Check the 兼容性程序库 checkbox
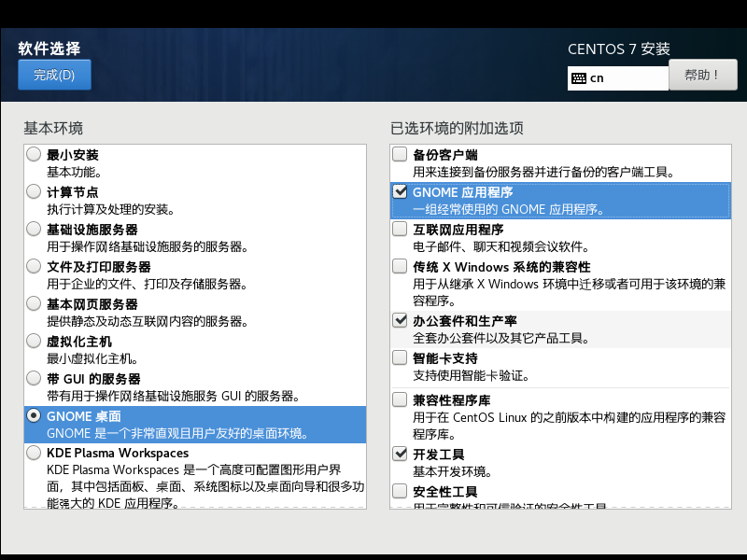This screenshot has width=747, height=560. [400, 399]
